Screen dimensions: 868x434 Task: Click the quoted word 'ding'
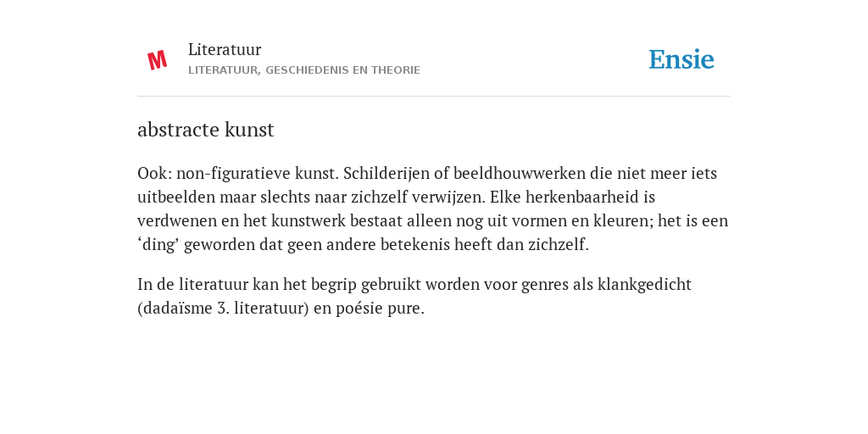click(x=160, y=245)
